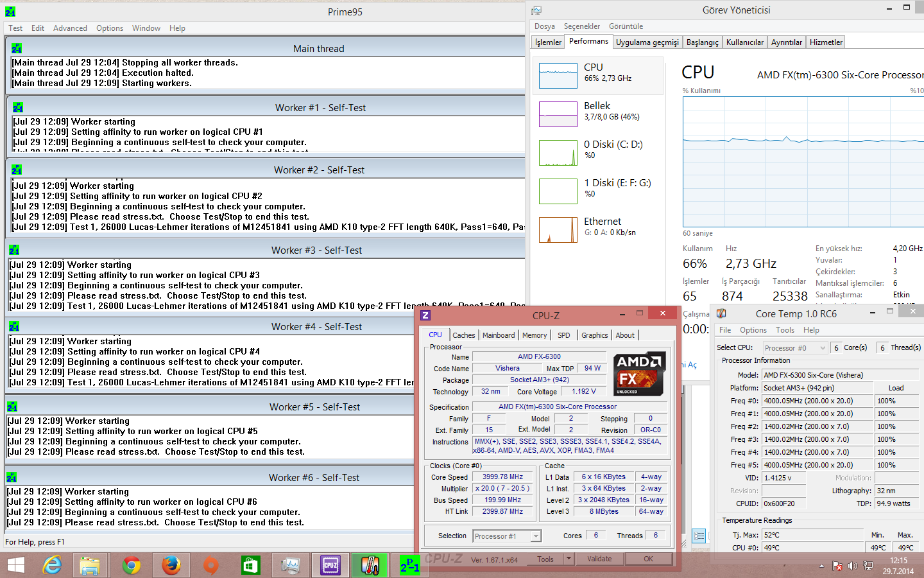This screenshot has height=578, width=924.
Task: Click the Action Center flag tray icon
Action: [x=837, y=566]
